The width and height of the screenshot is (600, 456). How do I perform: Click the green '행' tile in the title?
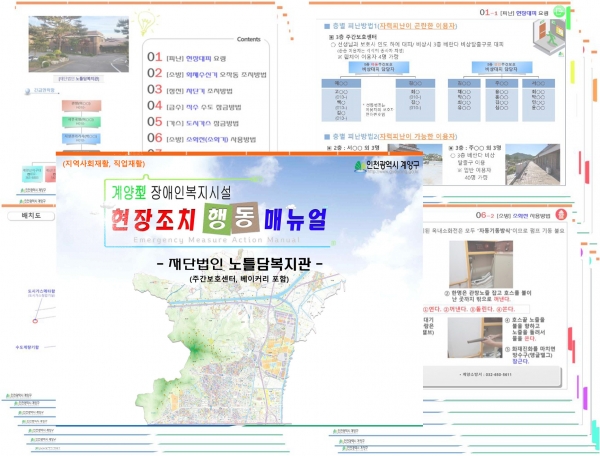click(217, 219)
